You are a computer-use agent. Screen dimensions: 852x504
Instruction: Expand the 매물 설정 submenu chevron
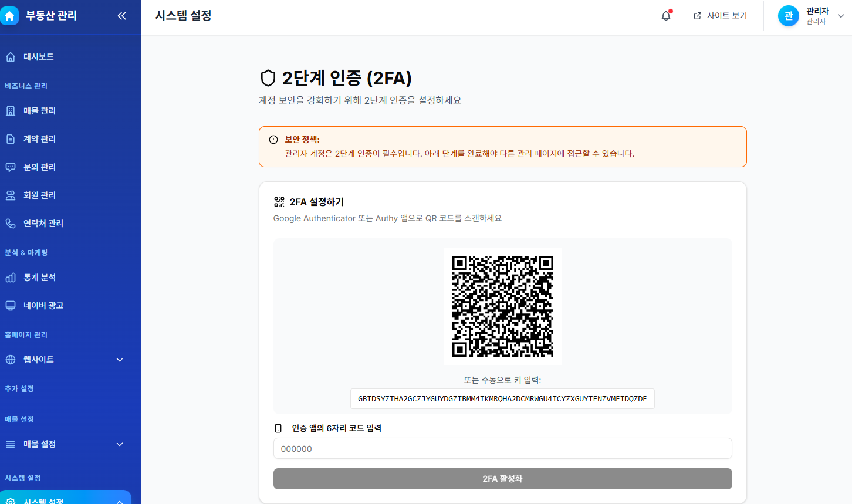click(x=120, y=444)
